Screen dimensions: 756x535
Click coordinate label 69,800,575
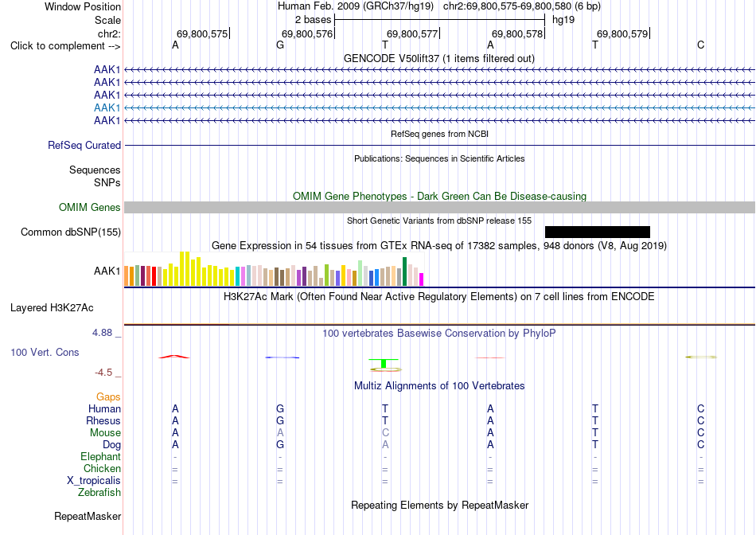point(202,33)
